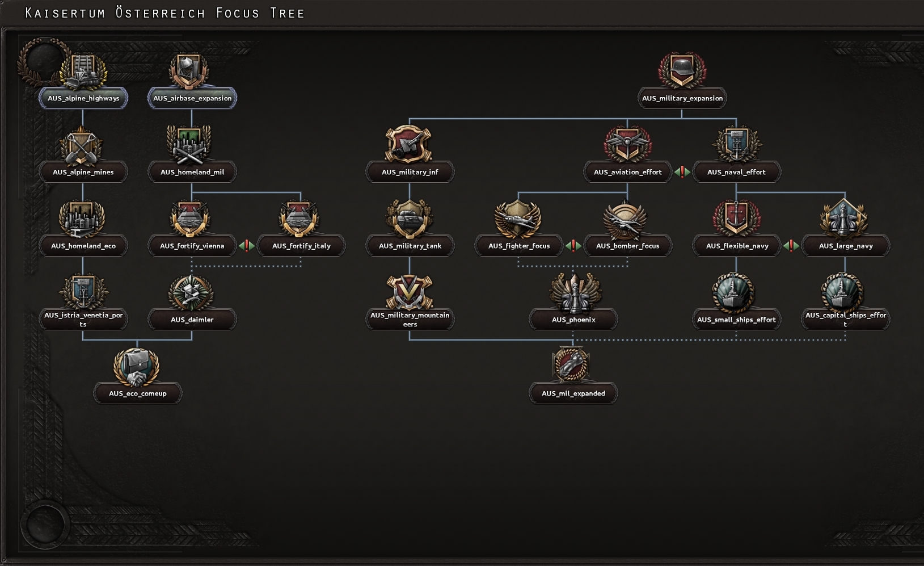This screenshot has height=566, width=924.
Task: Choose the AUS_small_ships_effort ship icon
Action: pos(734,293)
